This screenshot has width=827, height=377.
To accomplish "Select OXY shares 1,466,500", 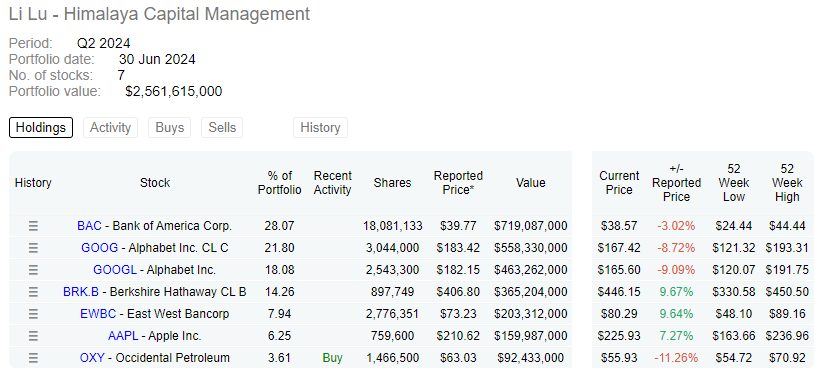I will (x=392, y=358).
